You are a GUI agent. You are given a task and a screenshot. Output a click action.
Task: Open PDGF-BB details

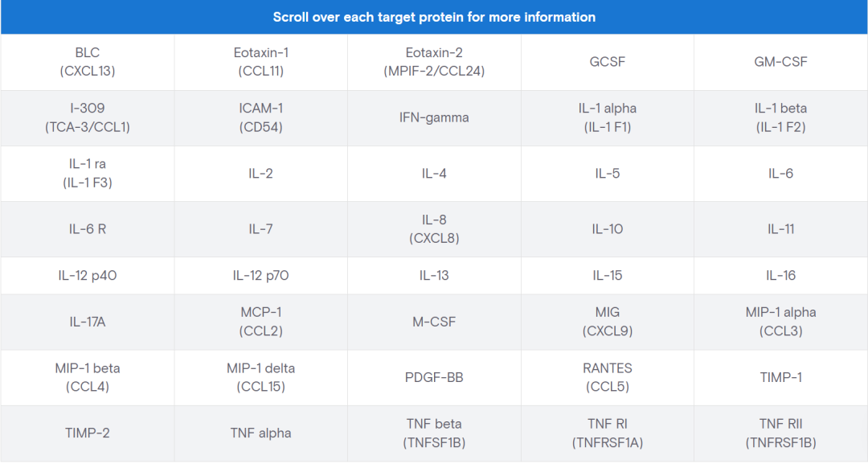point(434,378)
